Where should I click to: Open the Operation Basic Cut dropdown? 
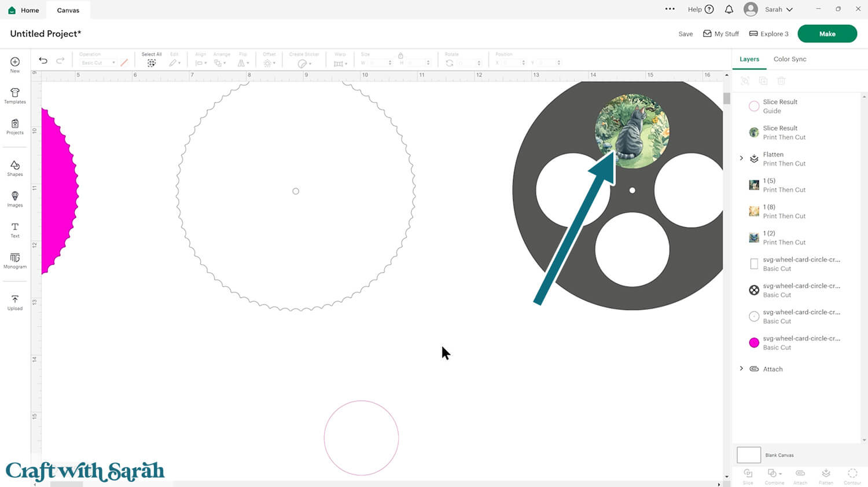[98, 63]
